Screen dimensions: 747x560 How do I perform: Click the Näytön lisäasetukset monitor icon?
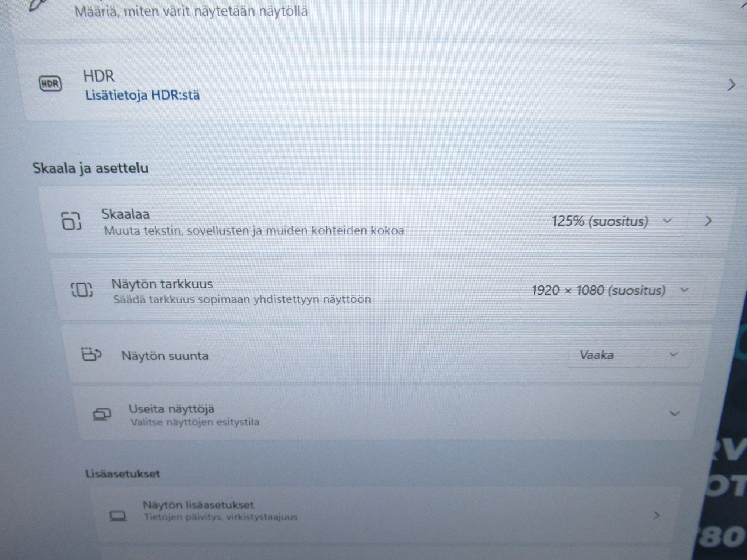click(x=118, y=516)
